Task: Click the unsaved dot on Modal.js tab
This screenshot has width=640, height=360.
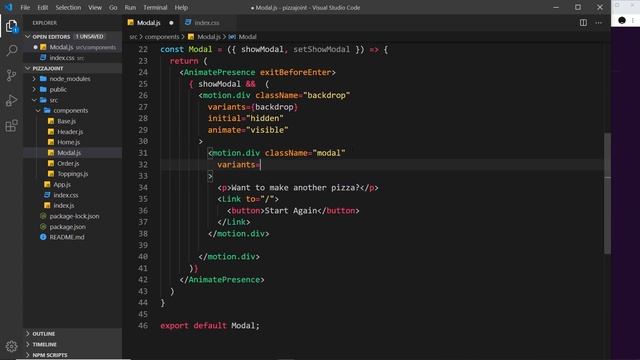Action: pos(171,23)
